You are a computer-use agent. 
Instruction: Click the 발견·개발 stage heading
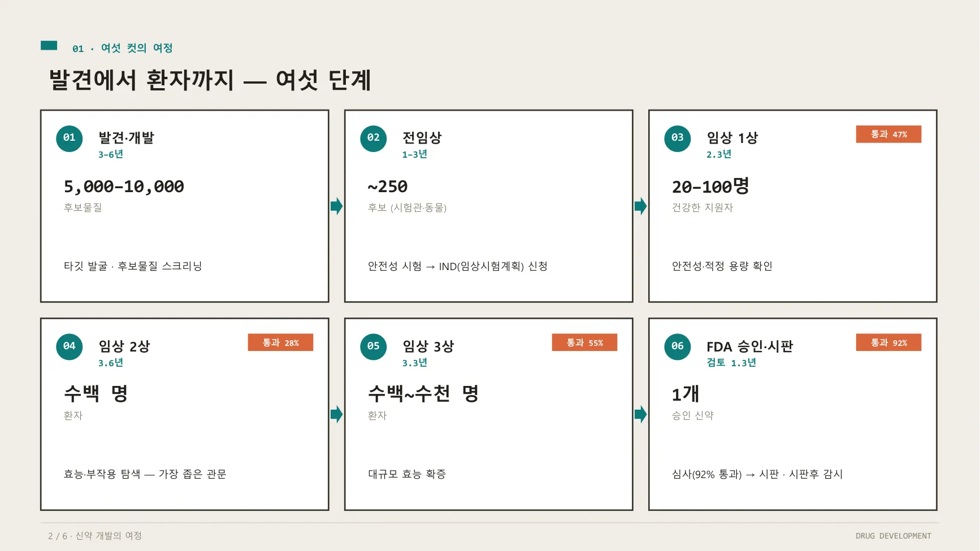(126, 137)
